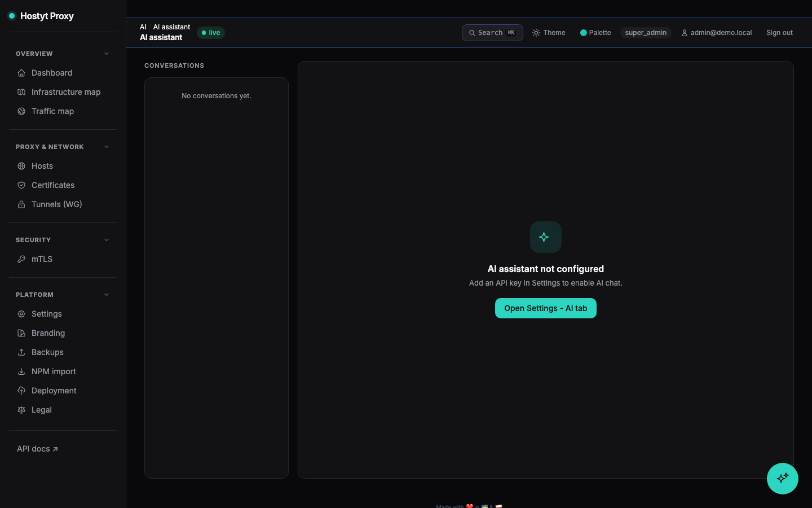Click the Legal scales icon

[21, 410]
